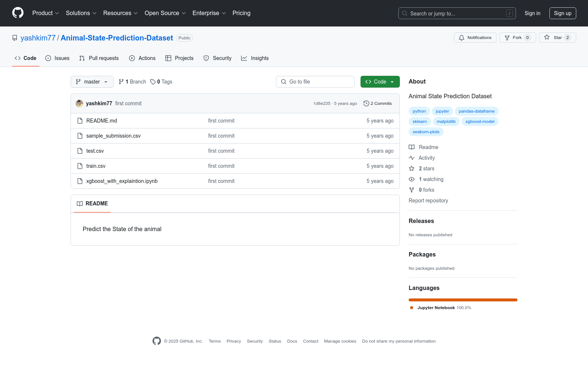Screen dimensions: 588x368
Task: Open the Projects tab
Action: [179, 58]
